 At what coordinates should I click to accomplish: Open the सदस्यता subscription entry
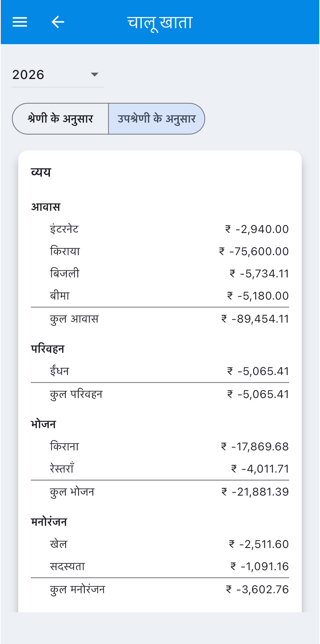(160, 566)
